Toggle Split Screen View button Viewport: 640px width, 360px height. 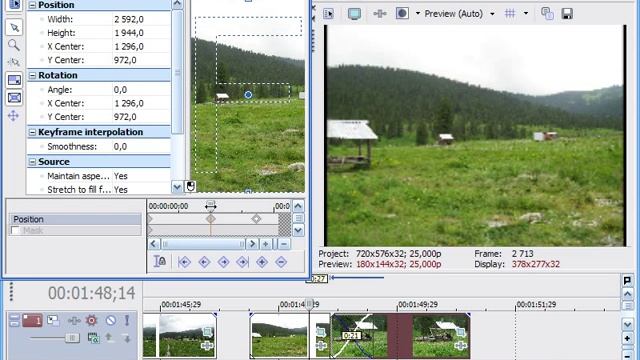click(402, 14)
